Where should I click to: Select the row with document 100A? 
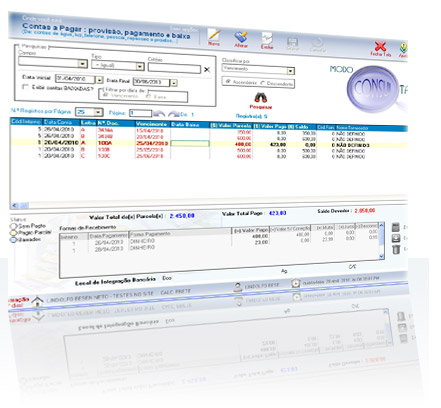tap(209, 143)
